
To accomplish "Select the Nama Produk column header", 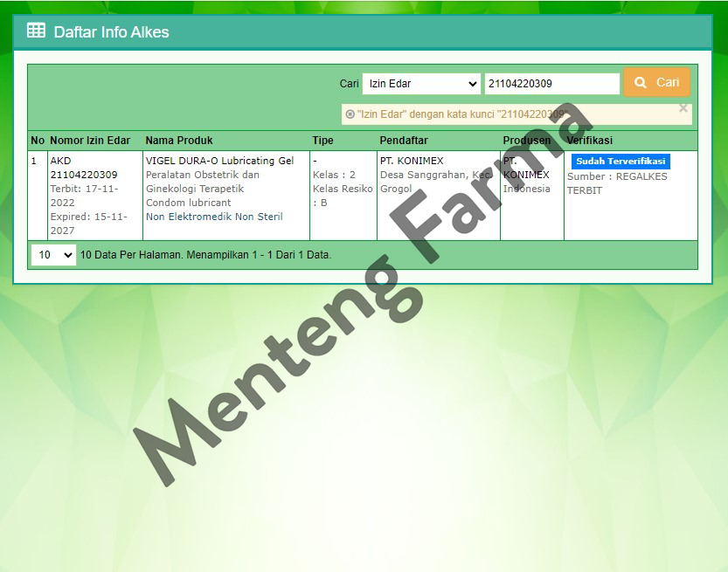I will pos(179,141).
